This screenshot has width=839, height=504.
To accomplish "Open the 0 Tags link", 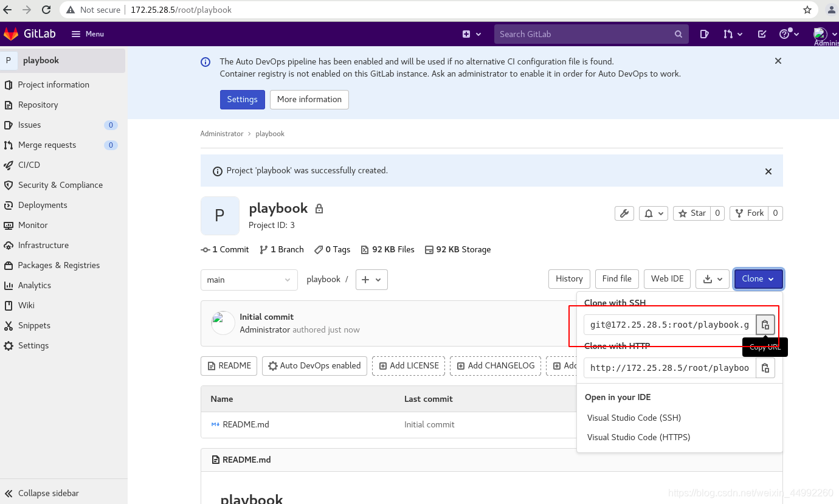I will [x=332, y=249].
